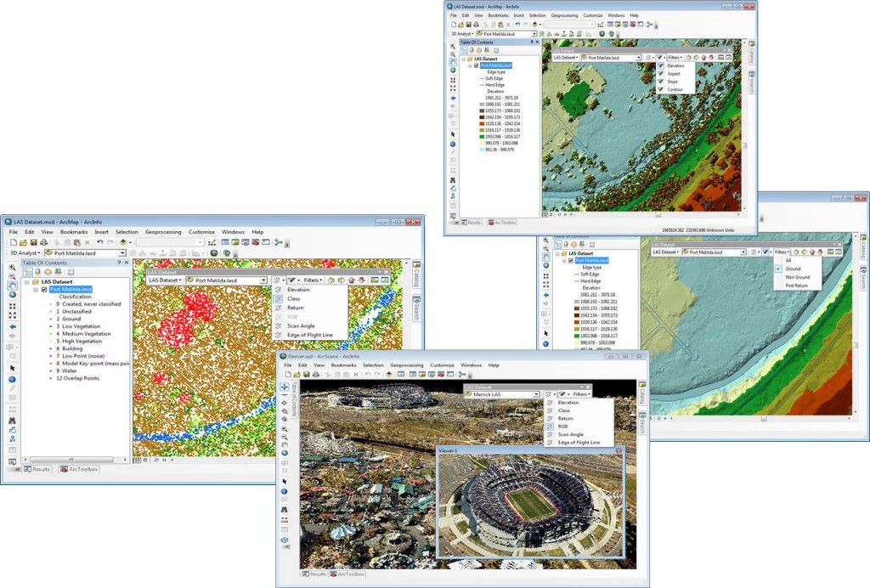Screen dimensions: 870x588
Task: Open Catalog side tab in left ArcMap
Action: point(416,275)
